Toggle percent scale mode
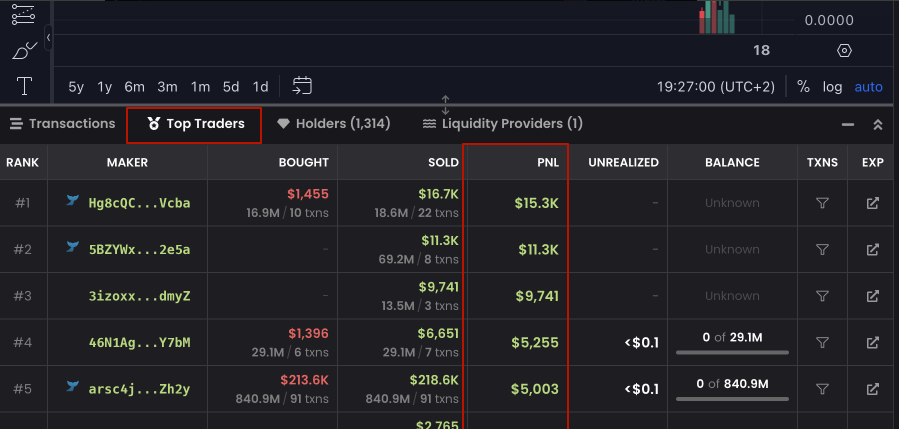The height and width of the screenshot is (429, 899). [x=803, y=87]
